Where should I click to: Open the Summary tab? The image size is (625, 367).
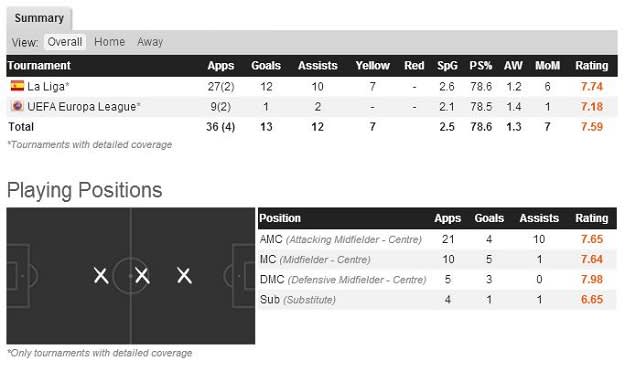pos(39,18)
